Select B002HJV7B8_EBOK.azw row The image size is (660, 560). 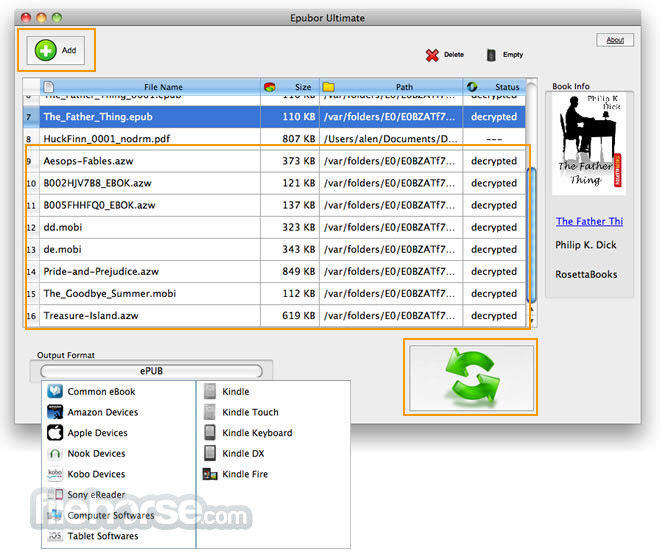(x=274, y=183)
